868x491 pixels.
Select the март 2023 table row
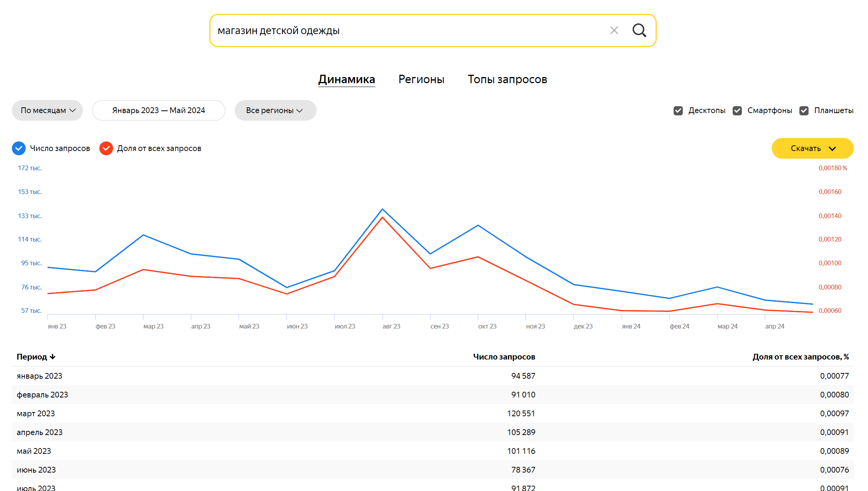pyautogui.click(x=433, y=414)
